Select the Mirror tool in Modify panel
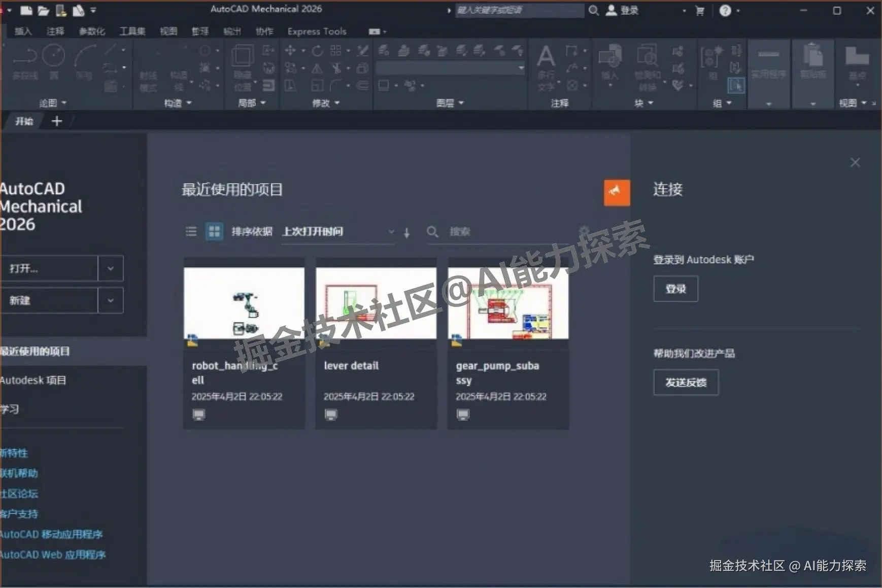The image size is (882, 588). [317, 68]
